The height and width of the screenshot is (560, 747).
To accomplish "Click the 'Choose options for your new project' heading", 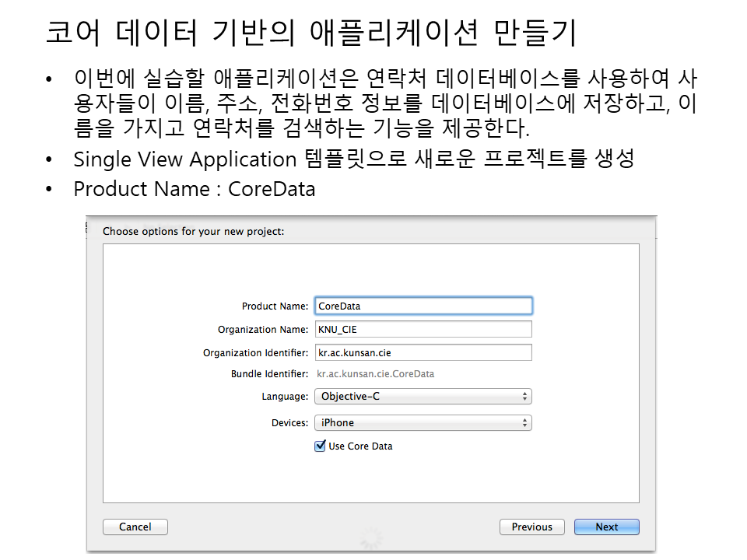I will (x=194, y=231).
